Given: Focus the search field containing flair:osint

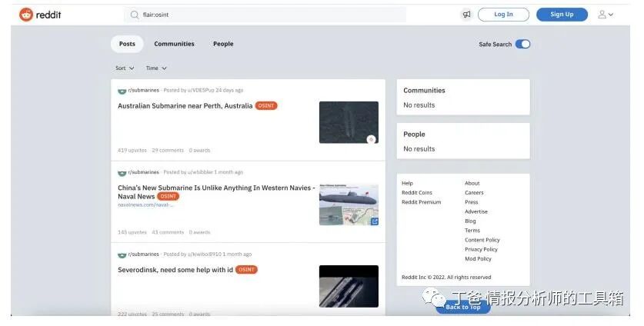Looking at the screenshot, I should pos(265,15).
